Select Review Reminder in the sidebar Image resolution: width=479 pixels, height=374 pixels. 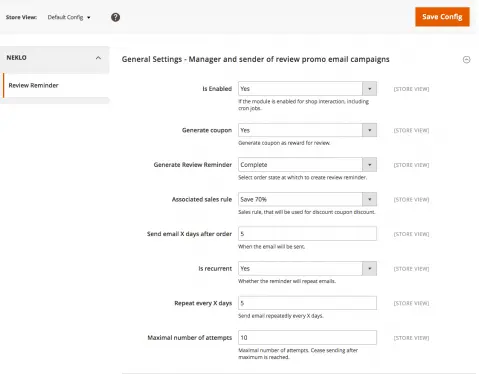(33, 85)
